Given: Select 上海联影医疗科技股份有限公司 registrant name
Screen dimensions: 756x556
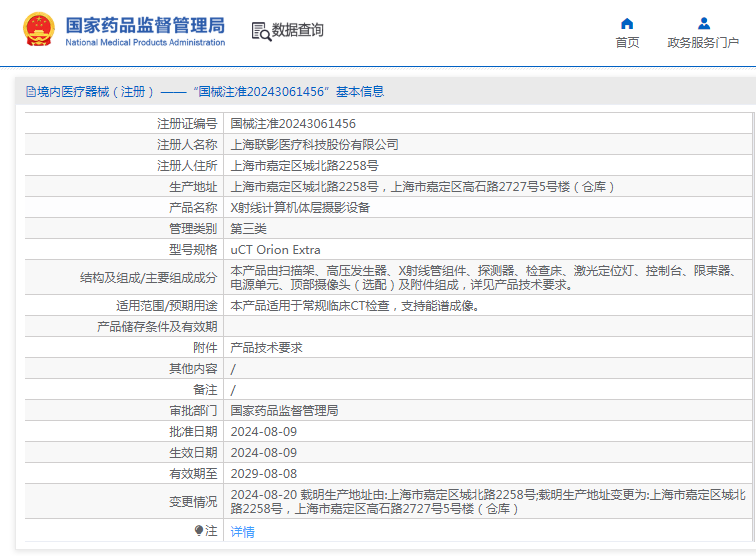Looking at the screenshot, I should [x=314, y=145].
